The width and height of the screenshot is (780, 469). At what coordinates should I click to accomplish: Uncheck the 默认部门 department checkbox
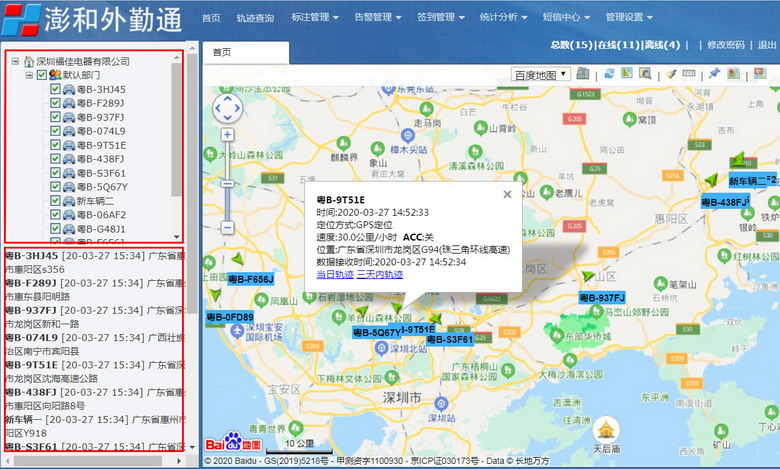[42, 75]
